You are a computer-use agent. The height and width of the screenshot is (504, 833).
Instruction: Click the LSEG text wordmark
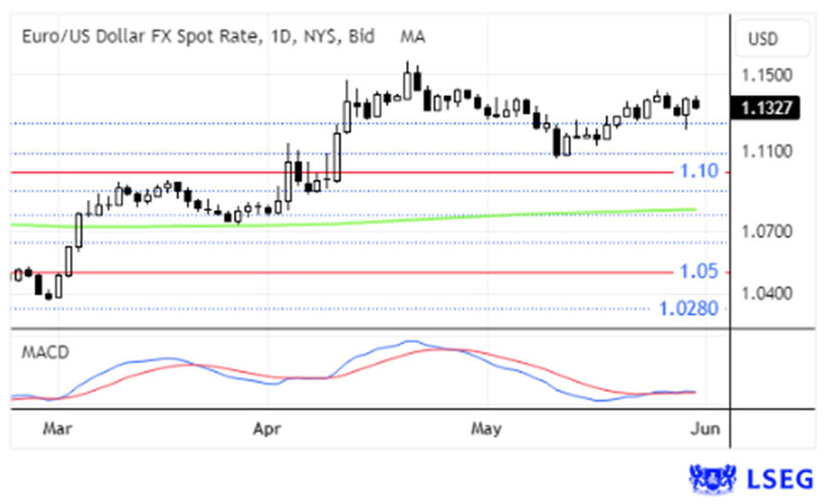(x=781, y=478)
